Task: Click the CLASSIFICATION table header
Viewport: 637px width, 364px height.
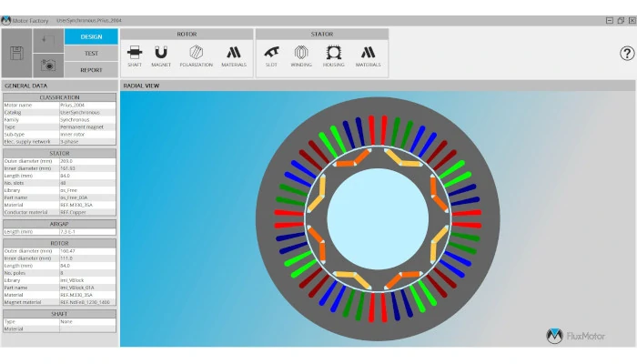Action: [x=59, y=97]
